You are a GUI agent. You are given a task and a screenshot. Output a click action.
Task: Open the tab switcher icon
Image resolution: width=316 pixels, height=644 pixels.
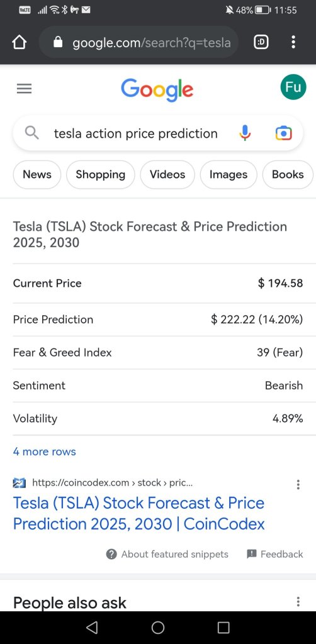[261, 42]
